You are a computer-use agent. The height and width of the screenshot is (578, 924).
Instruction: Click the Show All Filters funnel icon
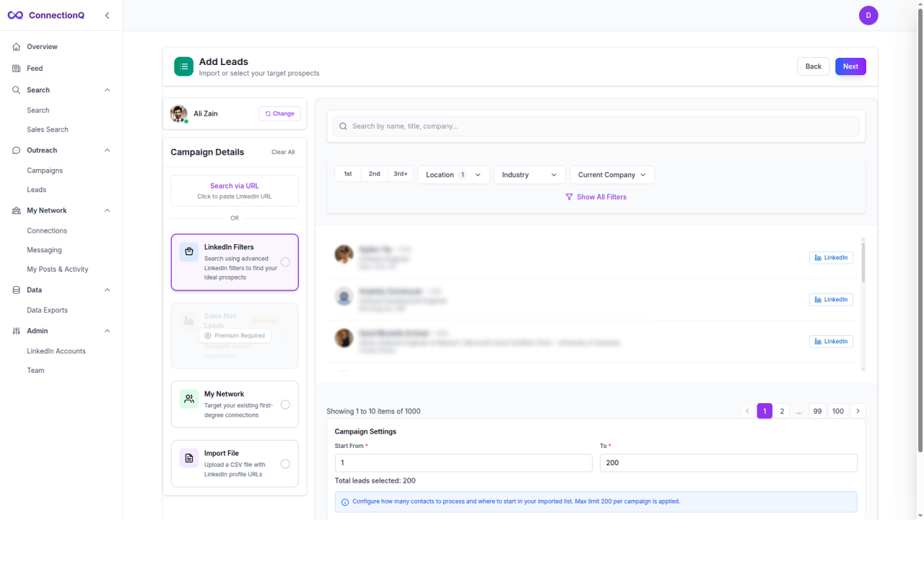point(570,197)
